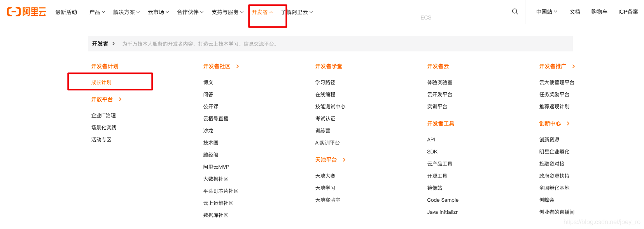Expand the 产品 dropdown menu
The width and height of the screenshot is (644, 229).
click(97, 12)
